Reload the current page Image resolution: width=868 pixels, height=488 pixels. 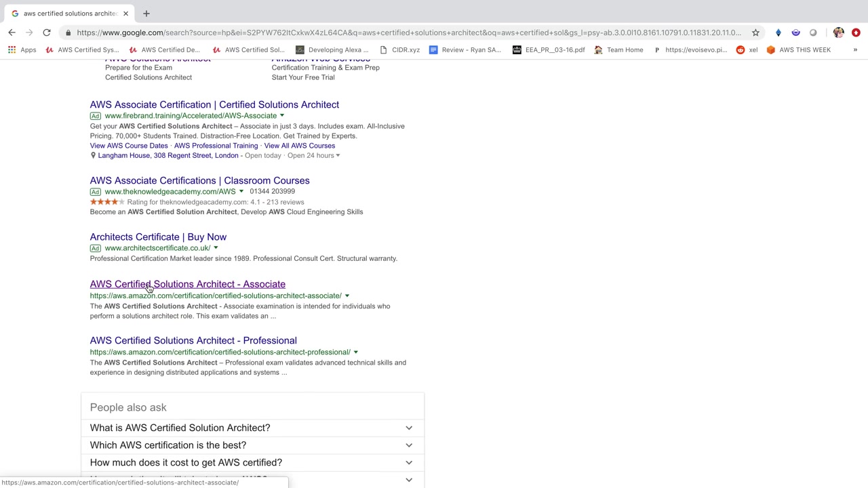(47, 33)
